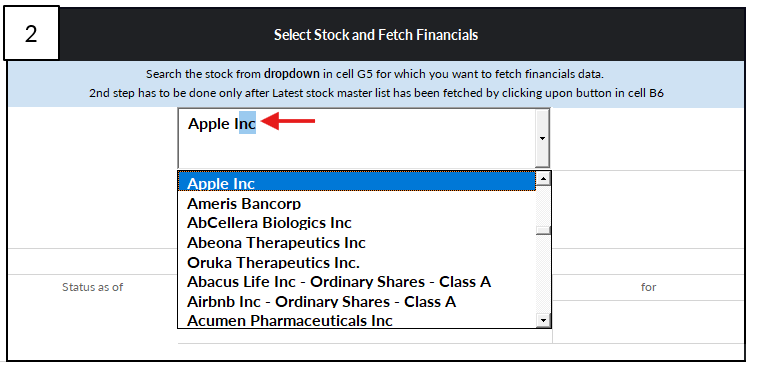Click the scrollbar track below the thumb

[544, 273]
